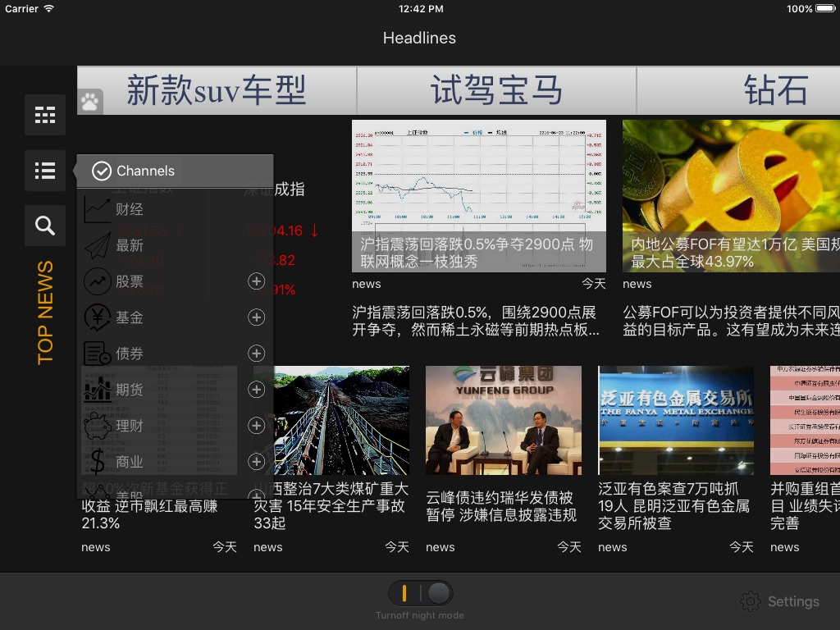840x630 pixels.
Task: Expand 商业 channel using its plus icon
Action: pos(256,462)
